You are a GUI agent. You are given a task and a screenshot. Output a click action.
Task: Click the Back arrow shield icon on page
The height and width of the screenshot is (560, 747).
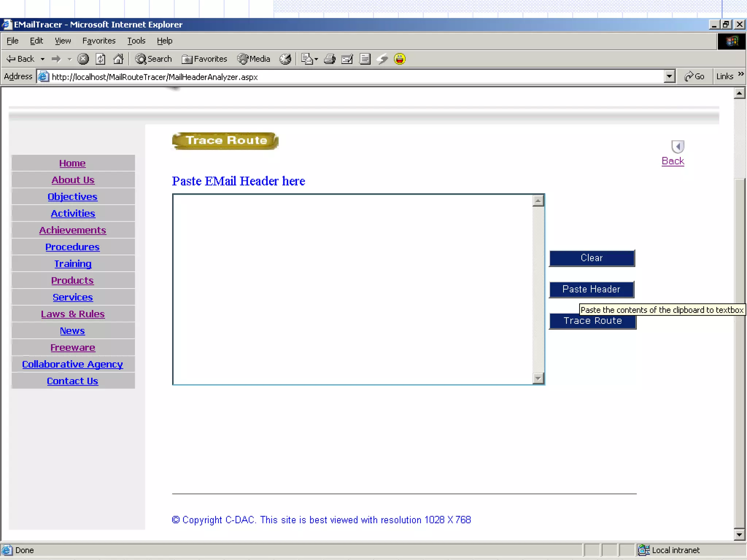click(x=677, y=147)
